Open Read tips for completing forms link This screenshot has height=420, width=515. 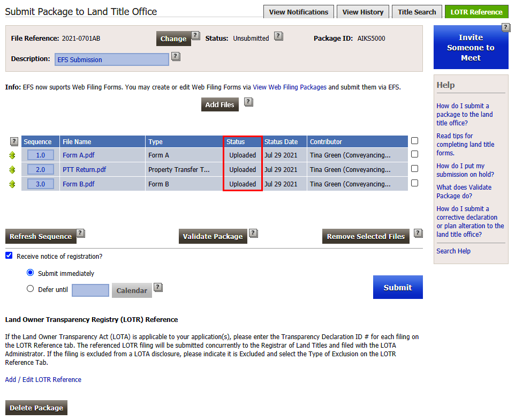tap(465, 144)
